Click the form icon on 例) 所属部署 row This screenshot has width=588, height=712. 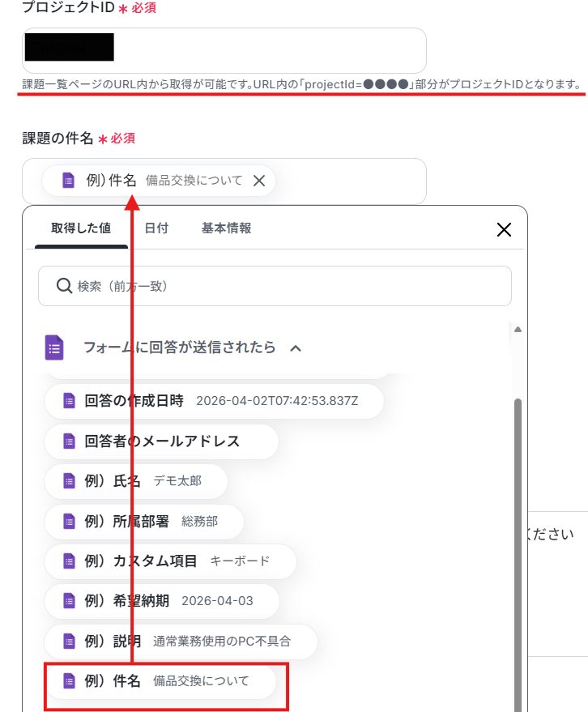69,521
